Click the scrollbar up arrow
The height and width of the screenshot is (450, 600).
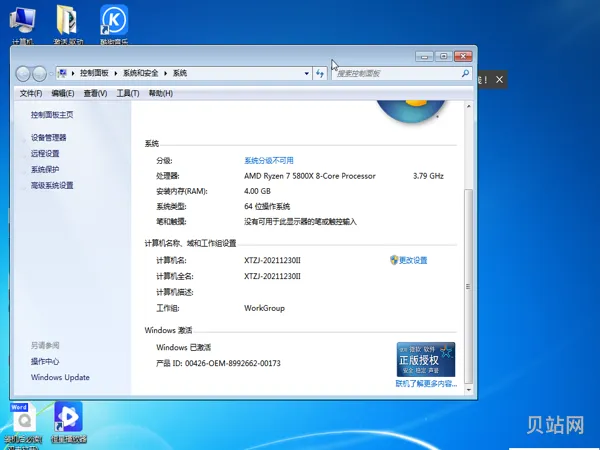click(x=468, y=106)
